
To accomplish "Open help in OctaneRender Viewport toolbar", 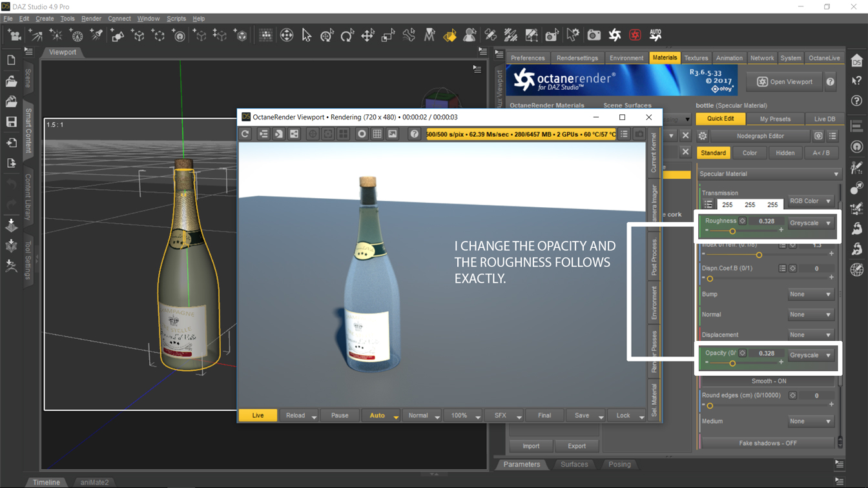I will click(x=415, y=134).
